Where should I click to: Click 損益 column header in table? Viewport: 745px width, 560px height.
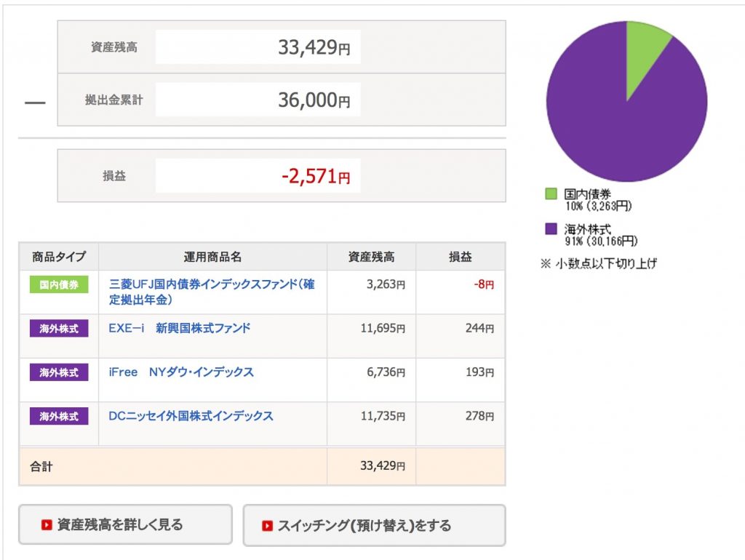coord(461,257)
